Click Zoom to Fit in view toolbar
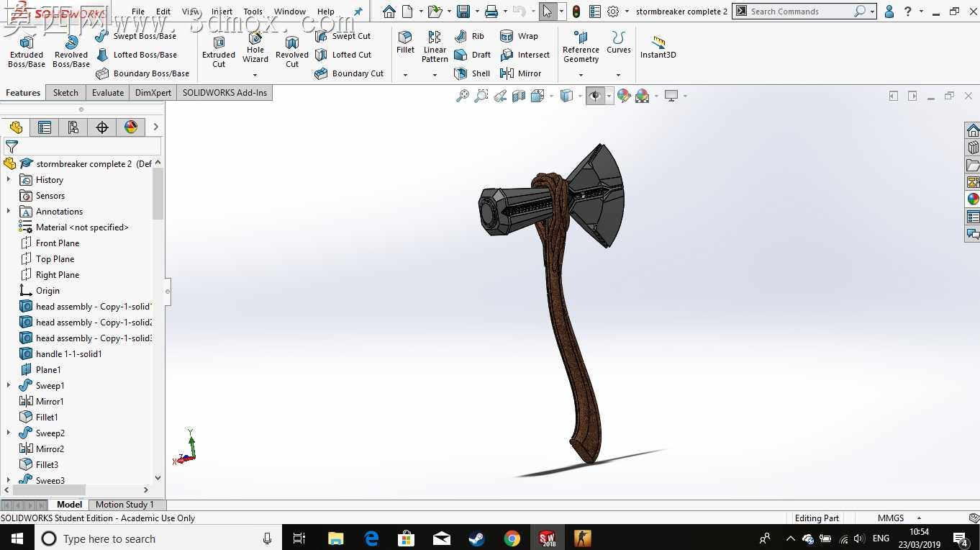The height and width of the screenshot is (550, 980). point(463,96)
